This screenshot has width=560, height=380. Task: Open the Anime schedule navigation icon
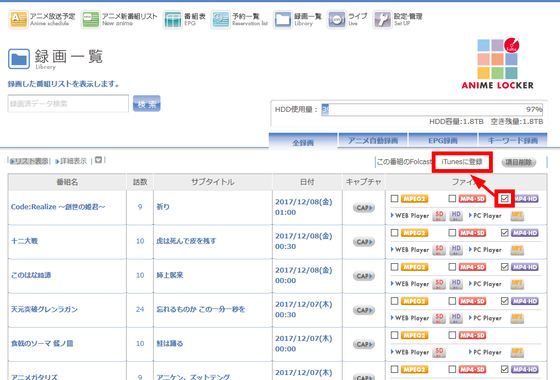19,19
